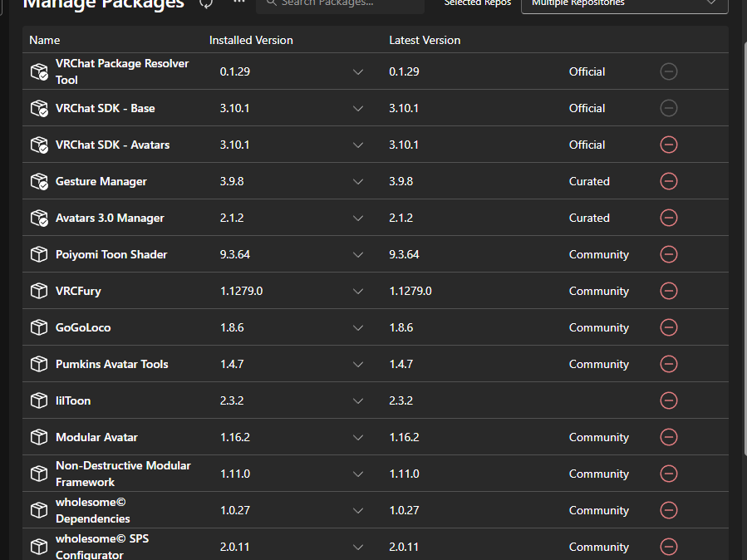Open version dropdown for VRChat SDK - Base
Image resolution: width=747 pixels, height=560 pixels.
pos(358,109)
